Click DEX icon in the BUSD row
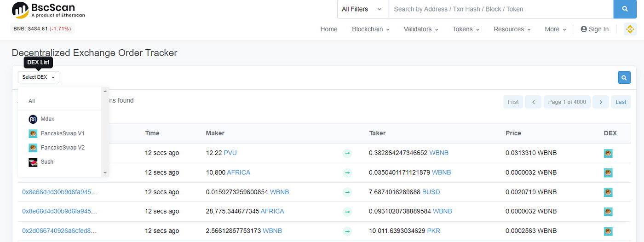Viewport: 644px width, 242px height. pos(608,192)
